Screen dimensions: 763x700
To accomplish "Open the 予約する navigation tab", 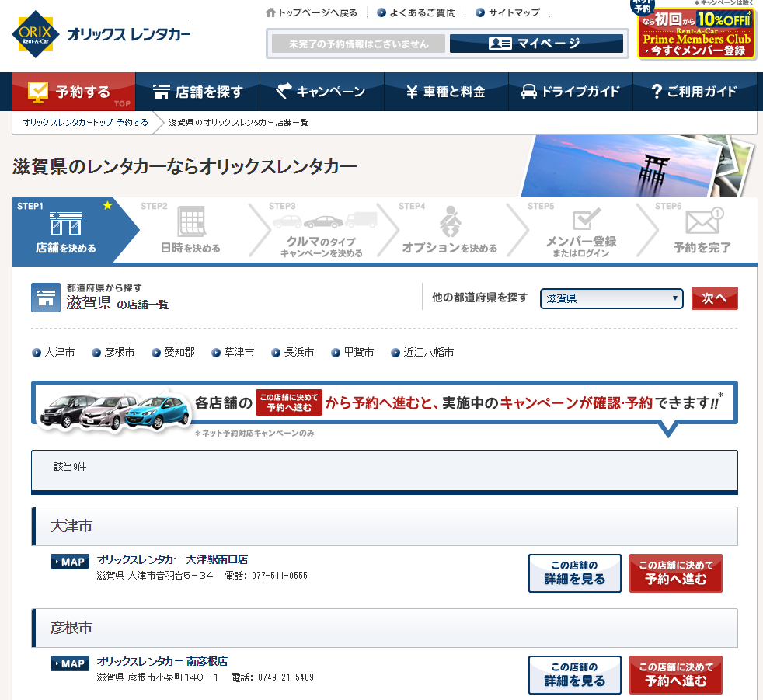I will [x=74, y=92].
